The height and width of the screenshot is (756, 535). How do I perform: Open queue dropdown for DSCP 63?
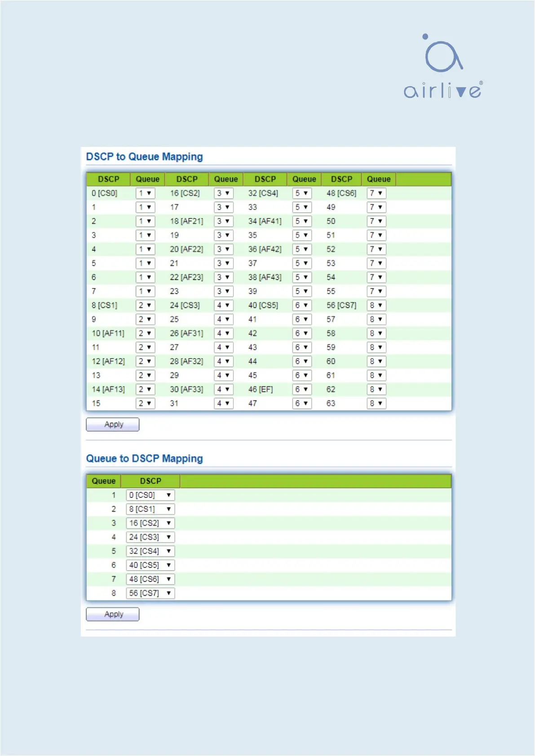(x=376, y=404)
